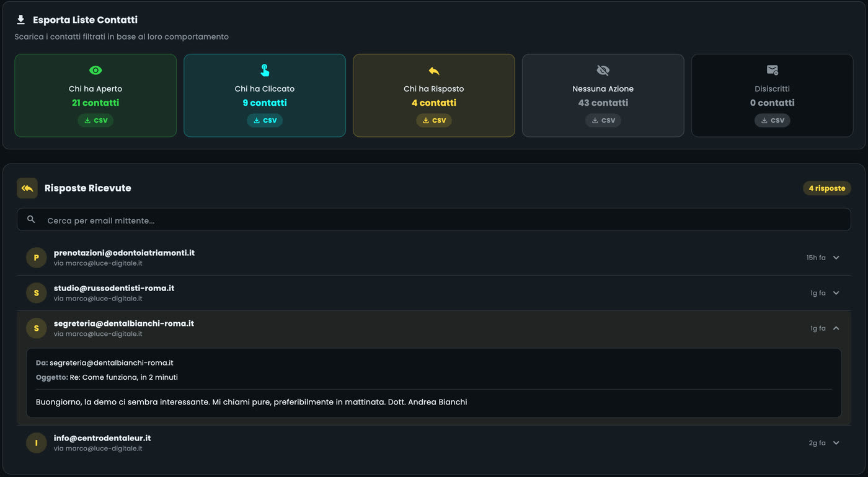The height and width of the screenshot is (477, 868).
Task: Collapse the segreteria@dentalbianchi-roma.it reply
Action: (x=836, y=328)
